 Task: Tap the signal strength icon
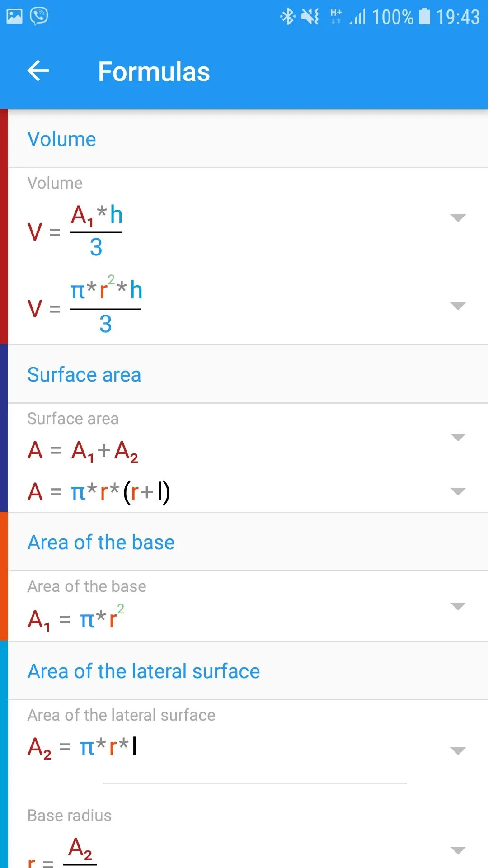tap(357, 17)
